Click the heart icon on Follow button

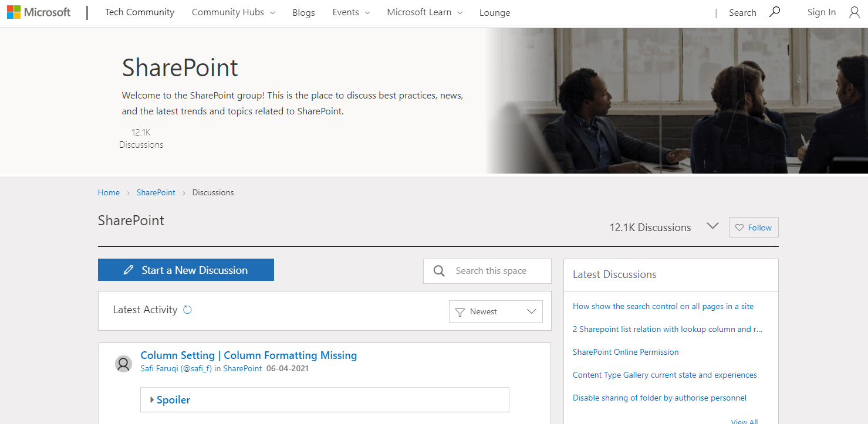click(x=739, y=228)
